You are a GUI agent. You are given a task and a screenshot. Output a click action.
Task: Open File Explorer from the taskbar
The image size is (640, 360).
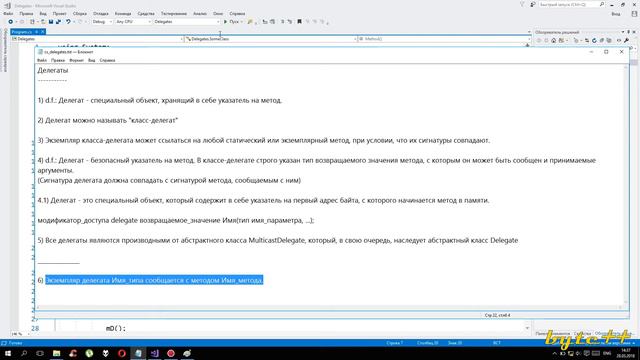[56, 353]
